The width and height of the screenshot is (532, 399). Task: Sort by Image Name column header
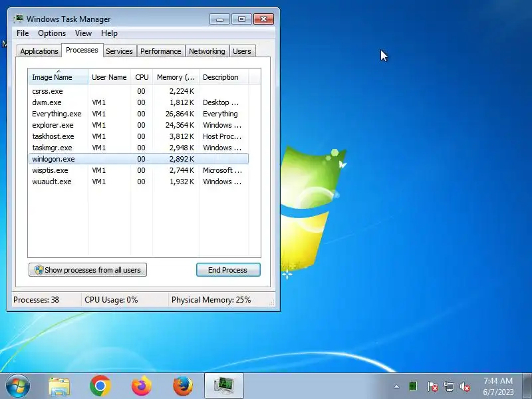click(59, 77)
